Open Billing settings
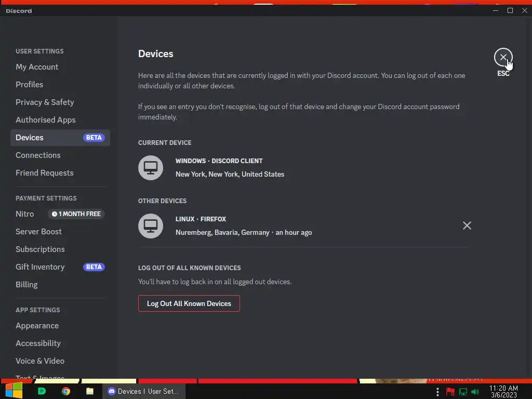 pyautogui.click(x=60, y=285)
